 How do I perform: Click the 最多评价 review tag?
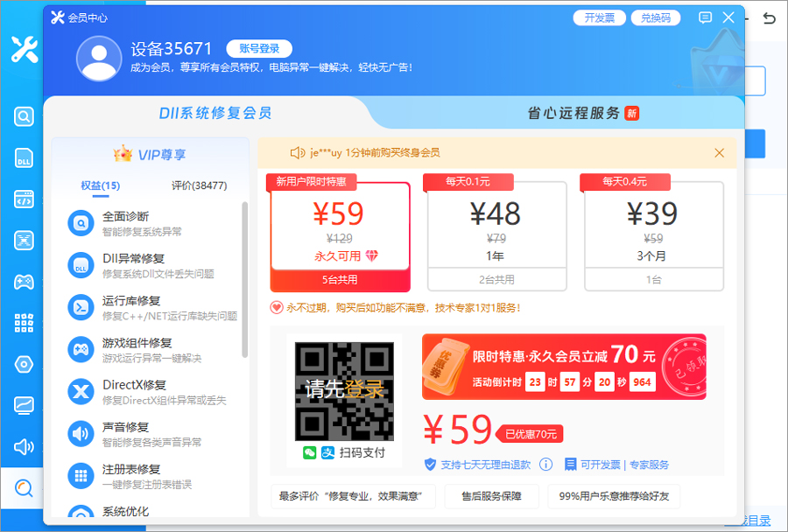point(354,496)
